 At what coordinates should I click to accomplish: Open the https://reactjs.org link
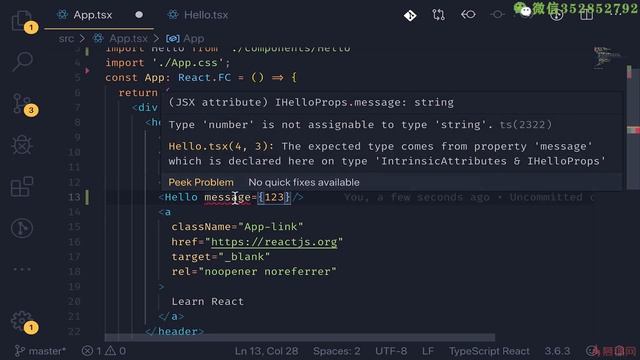[274, 242]
